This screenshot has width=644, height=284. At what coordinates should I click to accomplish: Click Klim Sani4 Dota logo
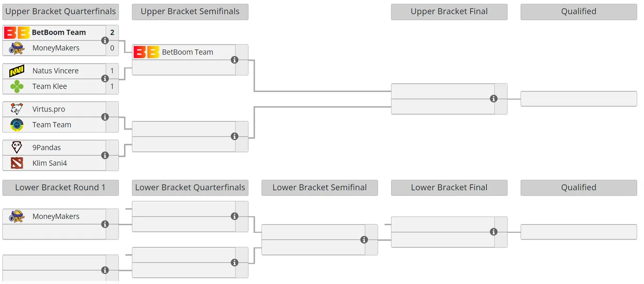click(x=17, y=163)
